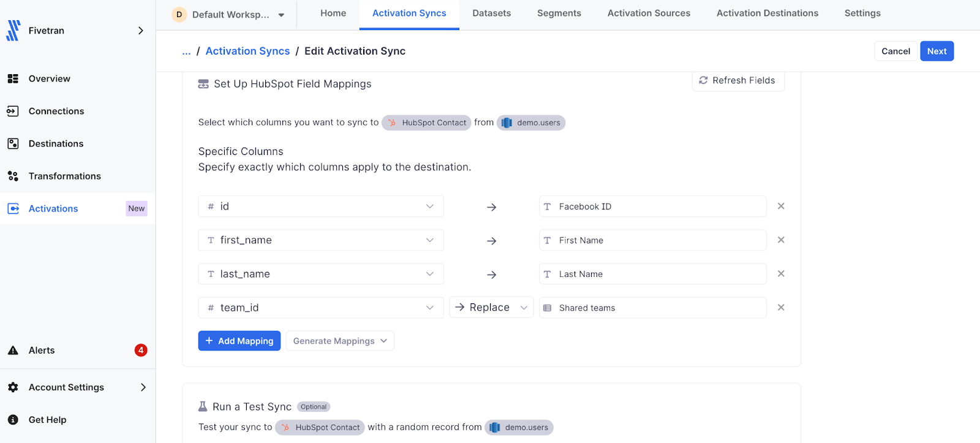The height and width of the screenshot is (443, 980).
Task: Open the Default Workspace dropdown
Action: [x=228, y=15]
